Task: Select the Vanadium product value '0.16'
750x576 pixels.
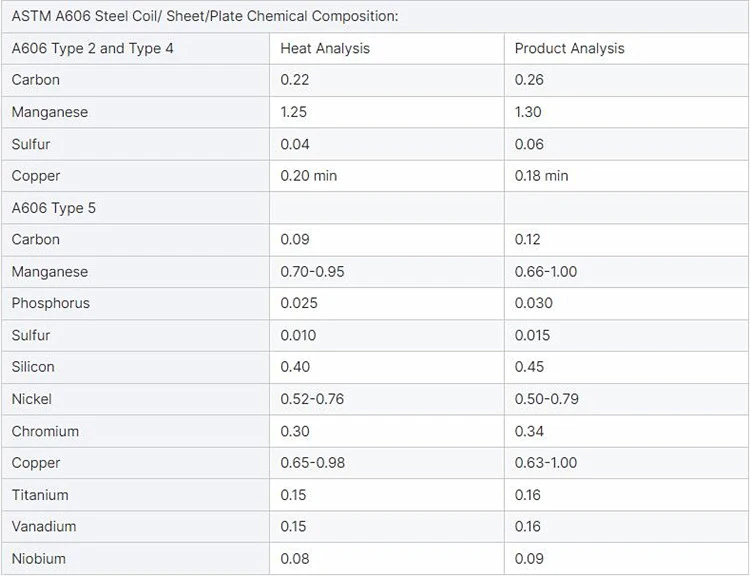Action: [x=528, y=527]
